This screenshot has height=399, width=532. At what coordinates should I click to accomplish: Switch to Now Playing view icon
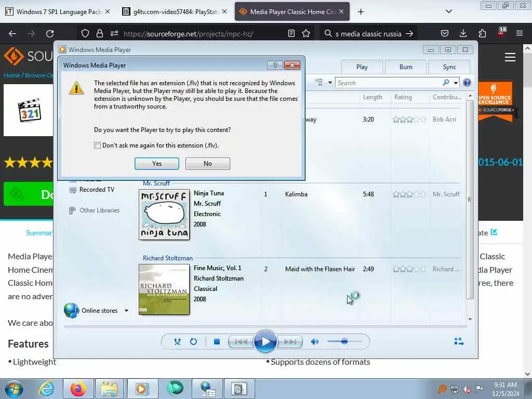pos(459,342)
